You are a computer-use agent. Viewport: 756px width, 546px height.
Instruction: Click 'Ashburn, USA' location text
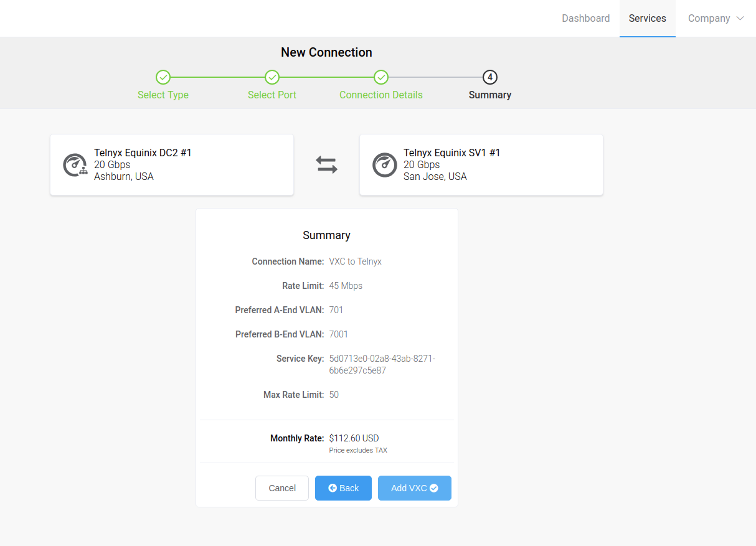[x=124, y=177]
